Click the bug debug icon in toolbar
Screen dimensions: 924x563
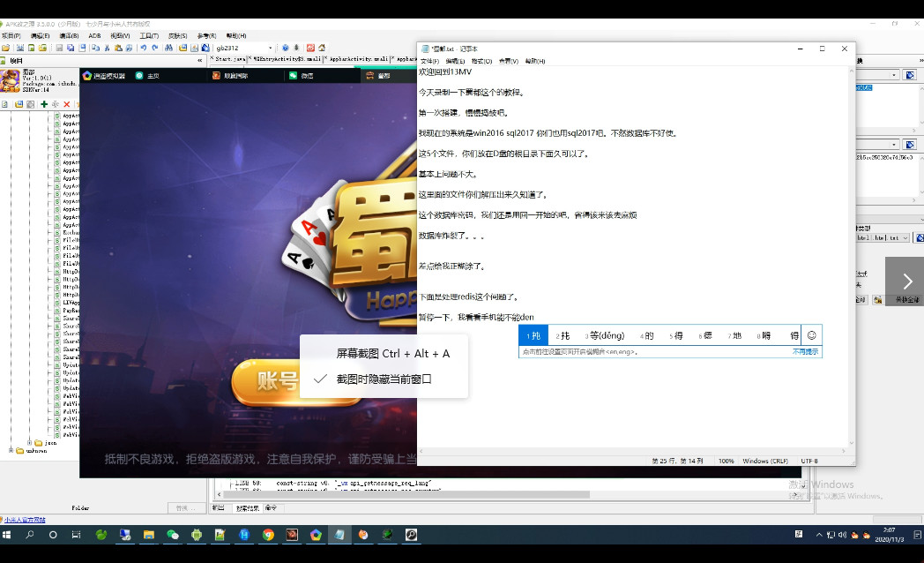(296, 48)
